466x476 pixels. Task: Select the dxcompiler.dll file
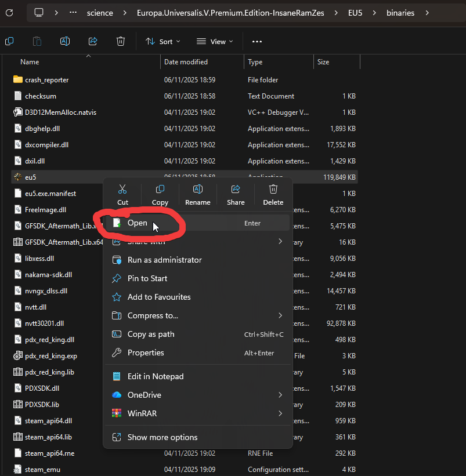pos(46,145)
